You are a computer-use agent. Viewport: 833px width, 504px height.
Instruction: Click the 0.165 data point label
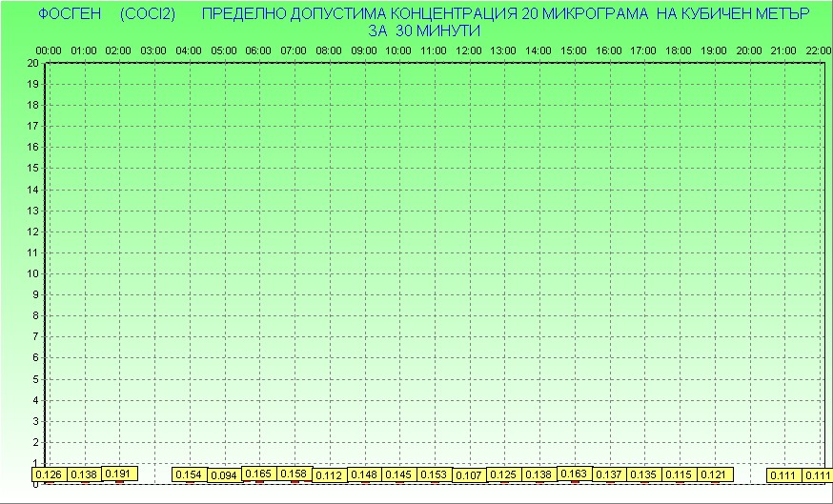[259, 474]
